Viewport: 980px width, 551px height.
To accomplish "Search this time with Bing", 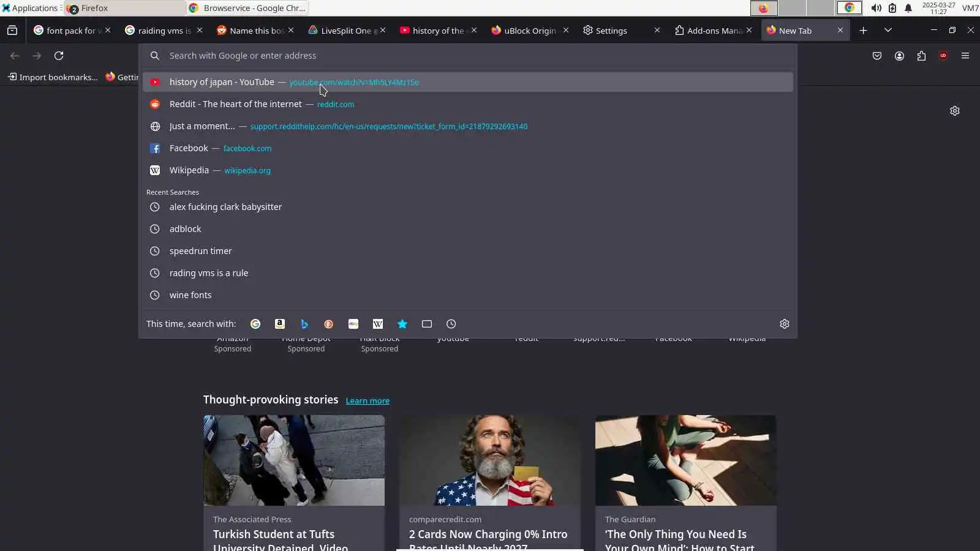I will 304,324.
